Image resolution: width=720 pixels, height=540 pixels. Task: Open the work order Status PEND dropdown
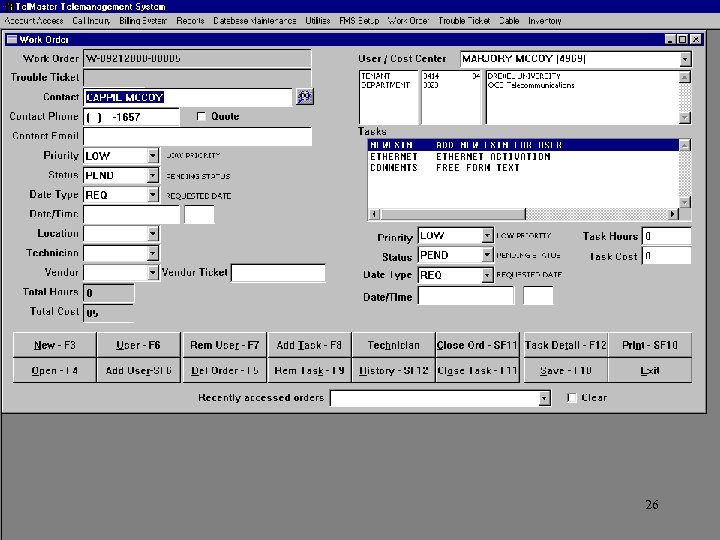click(153, 175)
